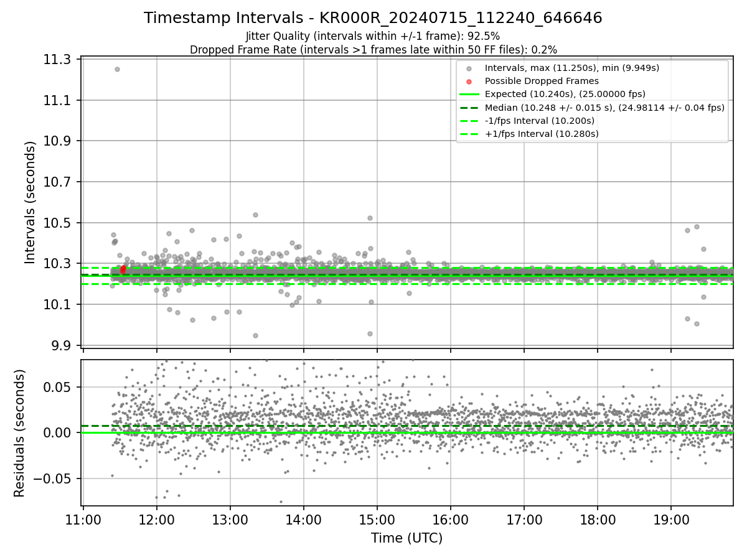Screen dimensions: 747x560
Task: Click the x-axis tick label '17:00'
Action: click(x=524, y=519)
